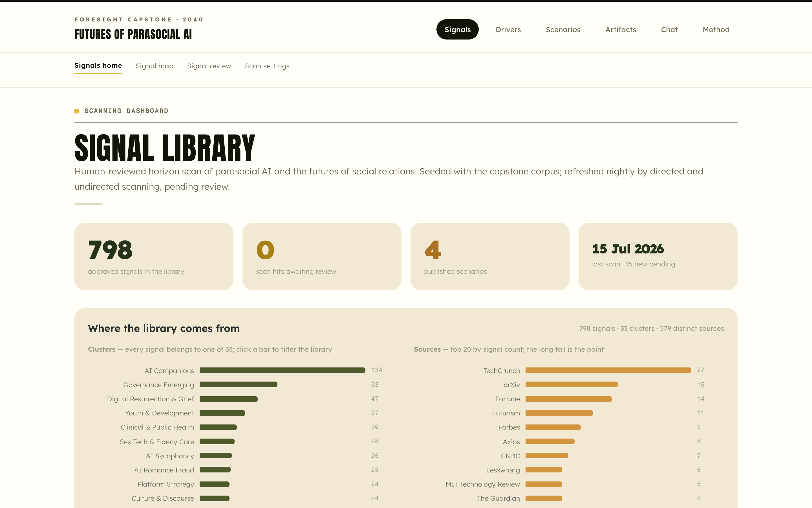
Task: Click the Governance Emerging count 63
Action: (375, 384)
